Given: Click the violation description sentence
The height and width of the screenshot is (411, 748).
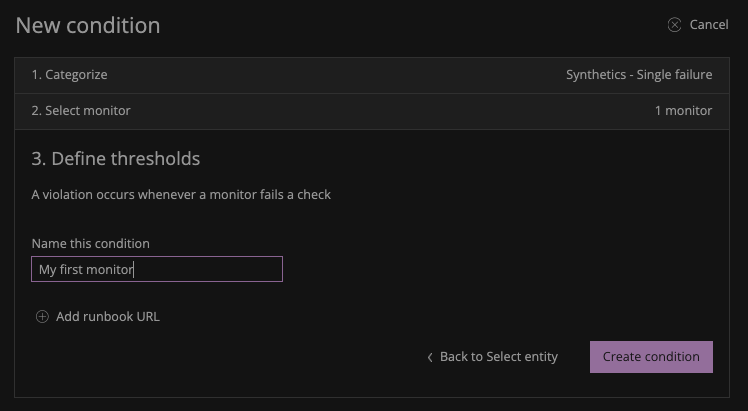Looking at the screenshot, I should (181, 195).
